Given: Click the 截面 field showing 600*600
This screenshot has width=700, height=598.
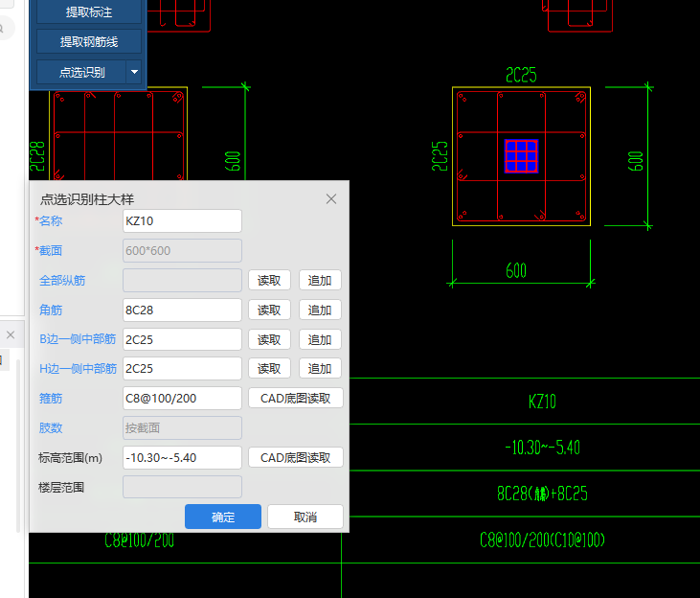Looking at the screenshot, I should (x=182, y=251).
